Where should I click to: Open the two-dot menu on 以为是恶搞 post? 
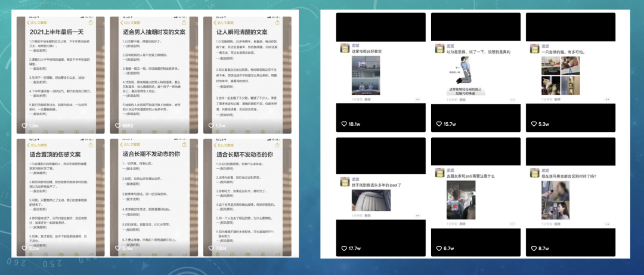pyautogui.click(x=513, y=100)
